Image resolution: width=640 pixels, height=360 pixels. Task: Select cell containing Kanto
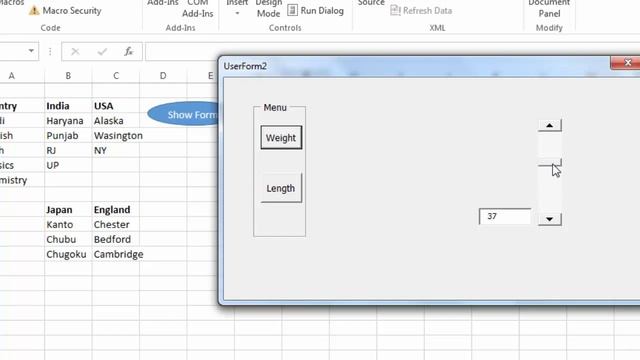(x=68, y=224)
